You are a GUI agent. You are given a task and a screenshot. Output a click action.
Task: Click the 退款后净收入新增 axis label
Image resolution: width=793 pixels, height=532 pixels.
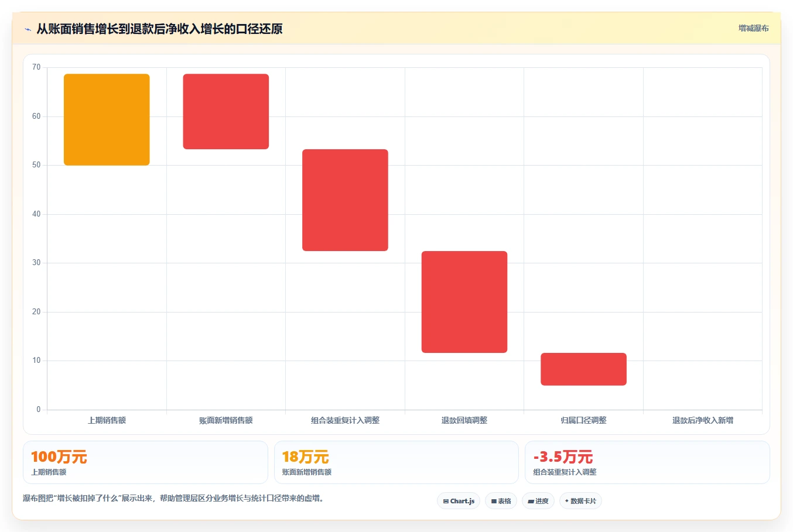(x=703, y=420)
